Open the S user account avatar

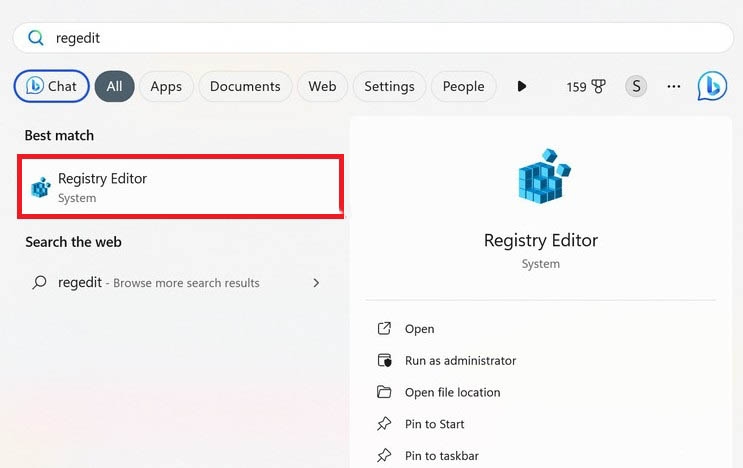point(635,86)
